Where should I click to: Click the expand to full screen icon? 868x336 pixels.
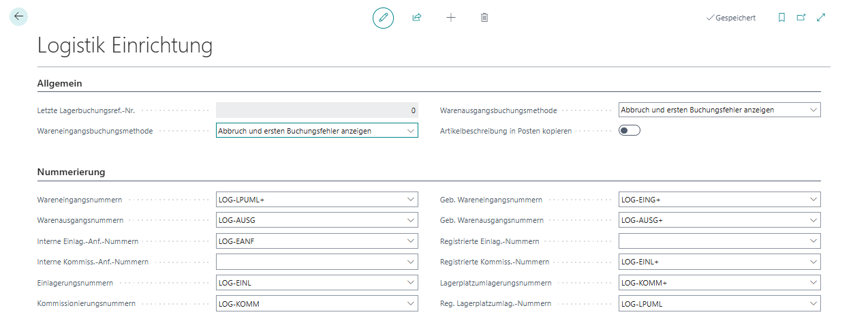point(821,18)
